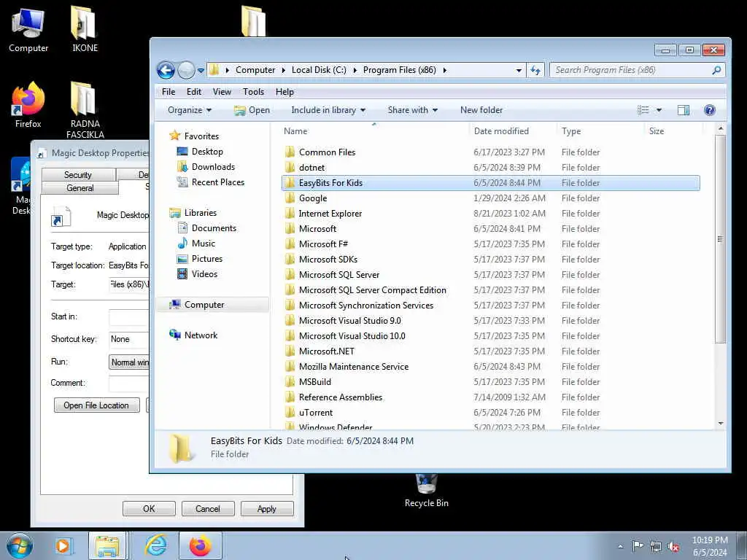Expand the arrow after Local Disk (C:) breadcrumb

coord(355,70)
